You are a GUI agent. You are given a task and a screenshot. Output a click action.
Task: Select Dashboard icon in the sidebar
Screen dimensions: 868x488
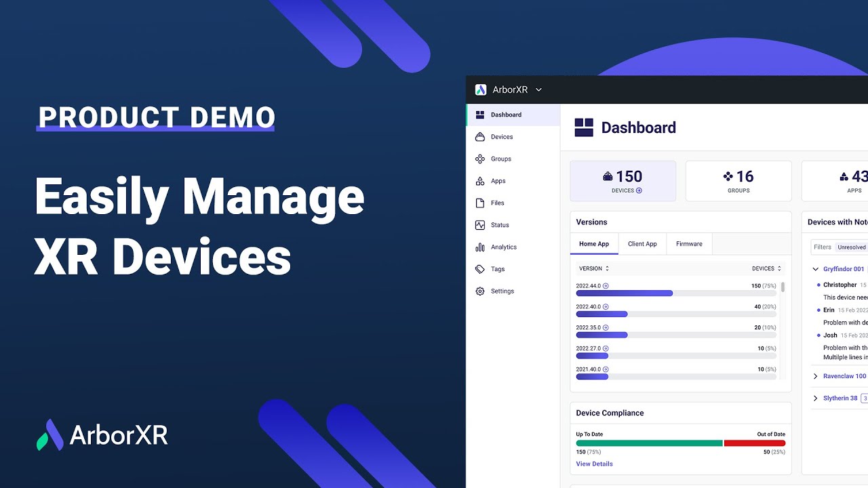(480, 115)
